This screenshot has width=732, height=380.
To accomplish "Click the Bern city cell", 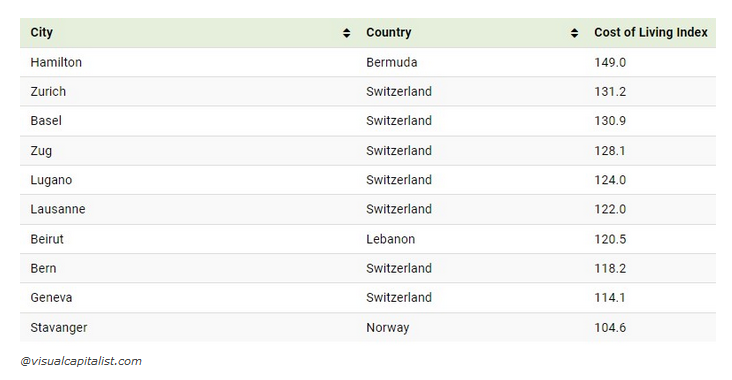I will pyautogui.click(x=43, y=268).
